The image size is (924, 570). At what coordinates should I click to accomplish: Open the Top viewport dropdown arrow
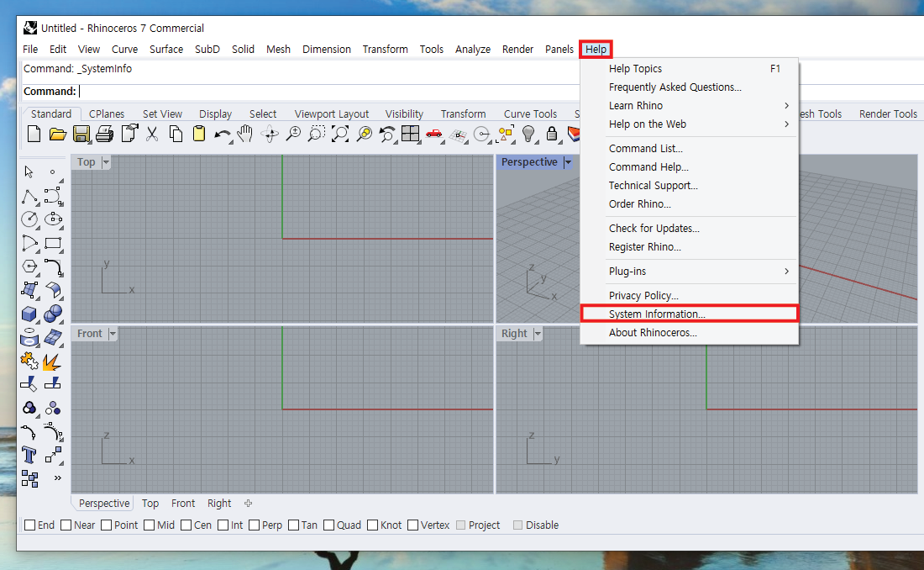pyautogui.click(x=106, y=162)
